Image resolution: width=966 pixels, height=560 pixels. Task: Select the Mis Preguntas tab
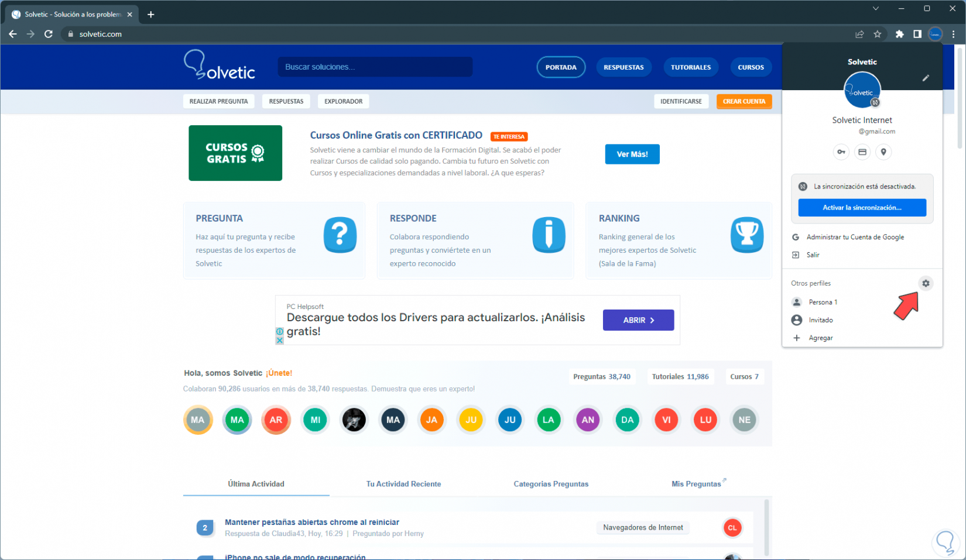[697, 484]
